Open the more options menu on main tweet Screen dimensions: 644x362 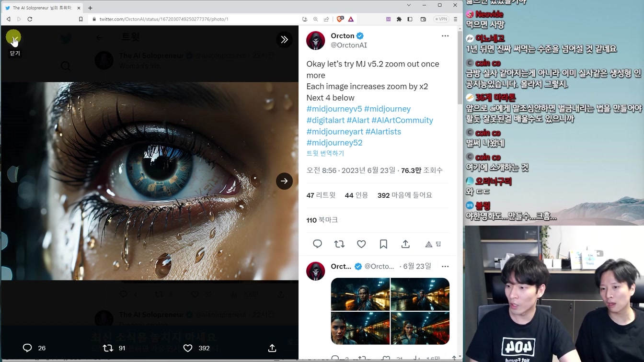pos(445,36)
